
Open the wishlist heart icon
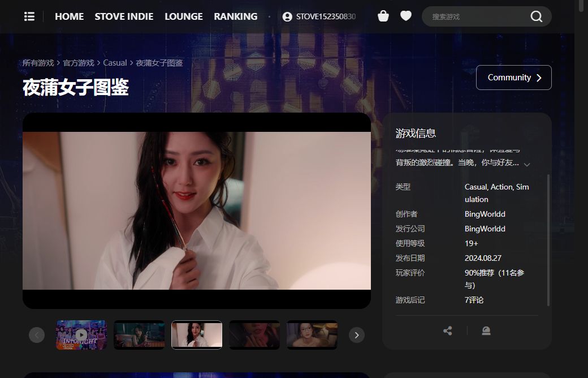406,16
